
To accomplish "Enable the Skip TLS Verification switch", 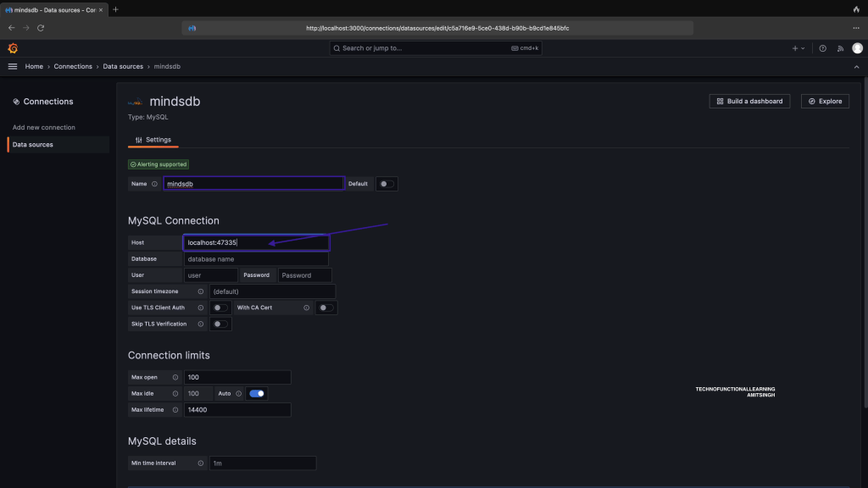I will tap(220, 324).
